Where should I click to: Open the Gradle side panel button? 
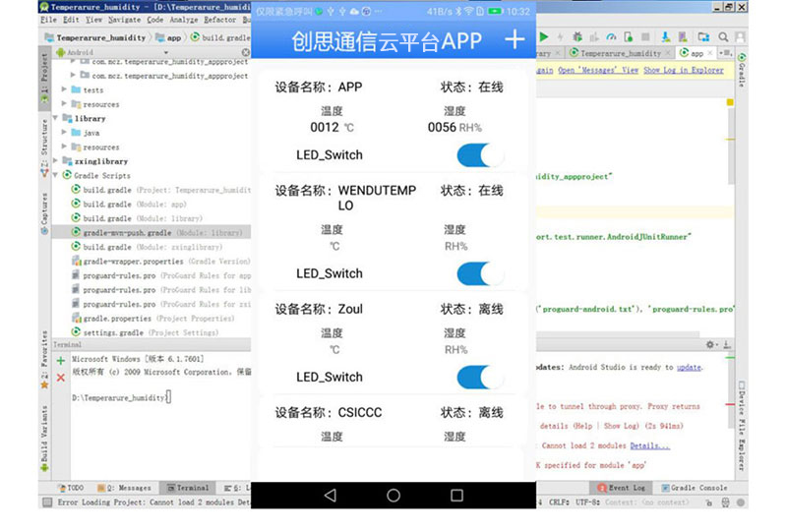(x=742, y=69)
